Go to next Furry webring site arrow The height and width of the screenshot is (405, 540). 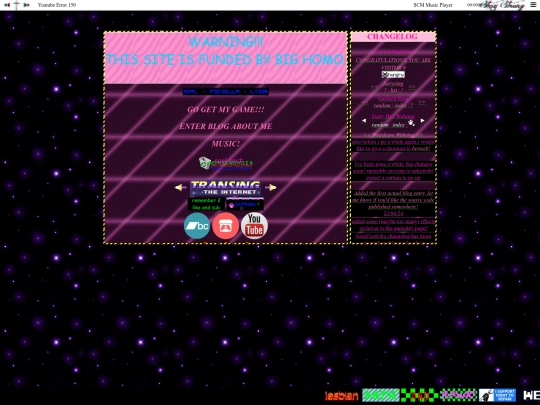[x=423, y=121]
